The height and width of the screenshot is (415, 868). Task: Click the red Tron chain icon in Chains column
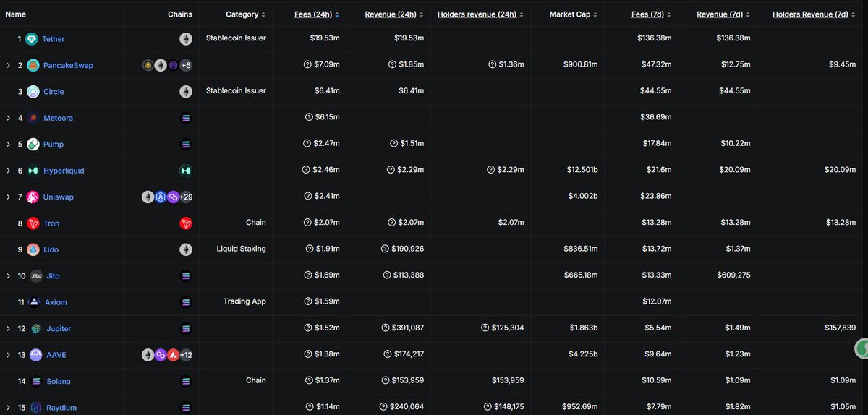[186, 223]
